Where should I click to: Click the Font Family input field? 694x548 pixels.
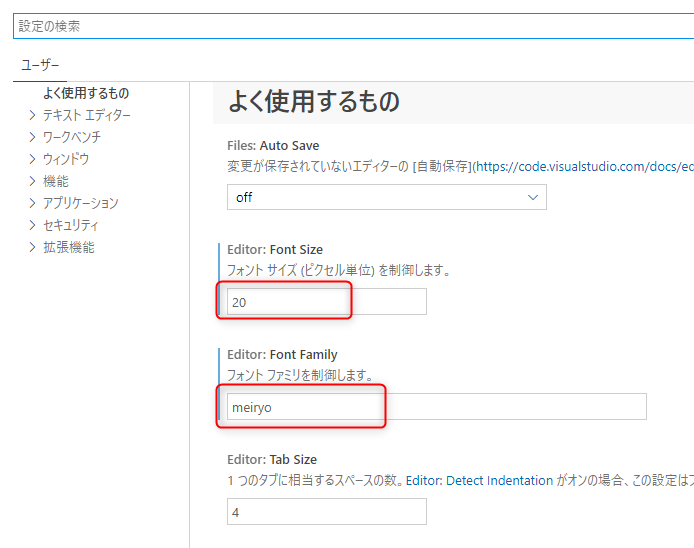436,407
